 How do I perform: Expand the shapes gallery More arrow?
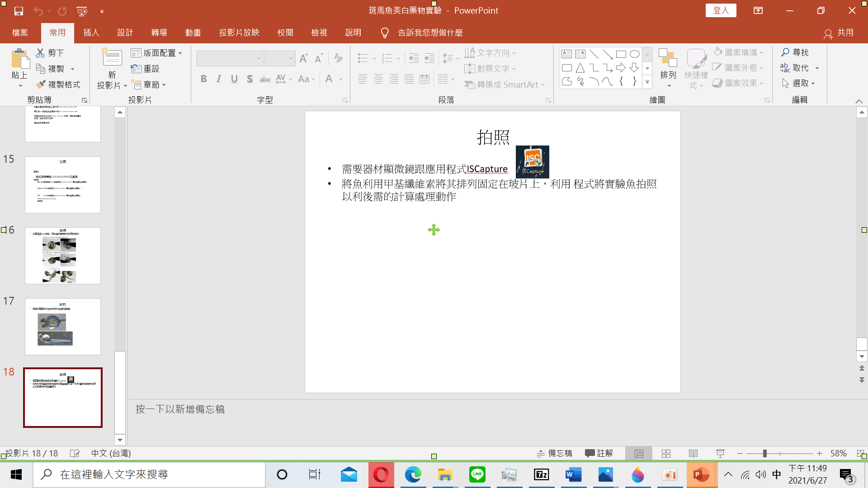(647, 82)
